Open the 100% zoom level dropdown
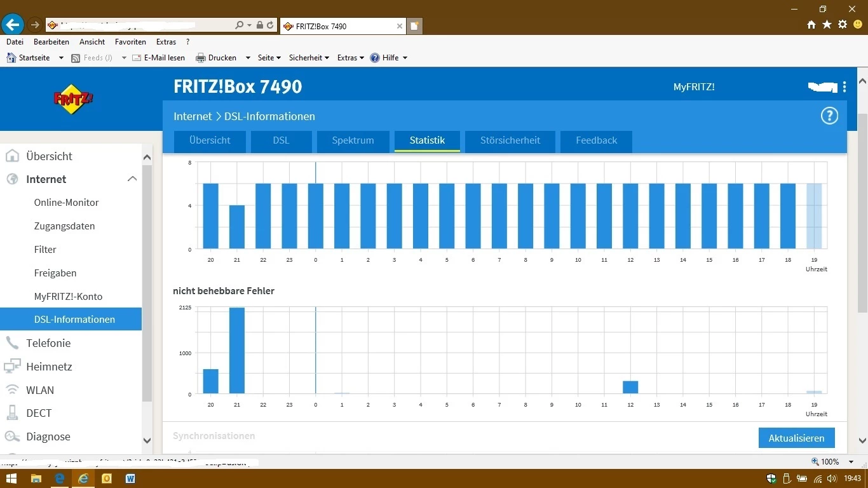868x488 pixels. (x=852, y=462)
